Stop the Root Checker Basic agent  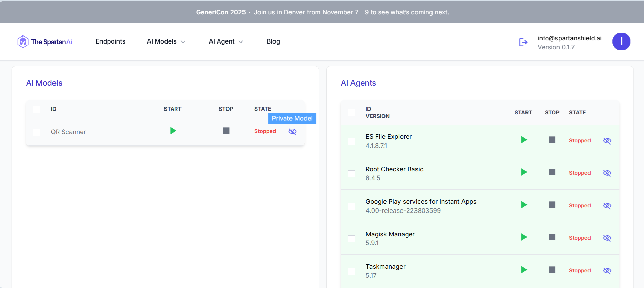pyautogui.click(x=552, y=172)
